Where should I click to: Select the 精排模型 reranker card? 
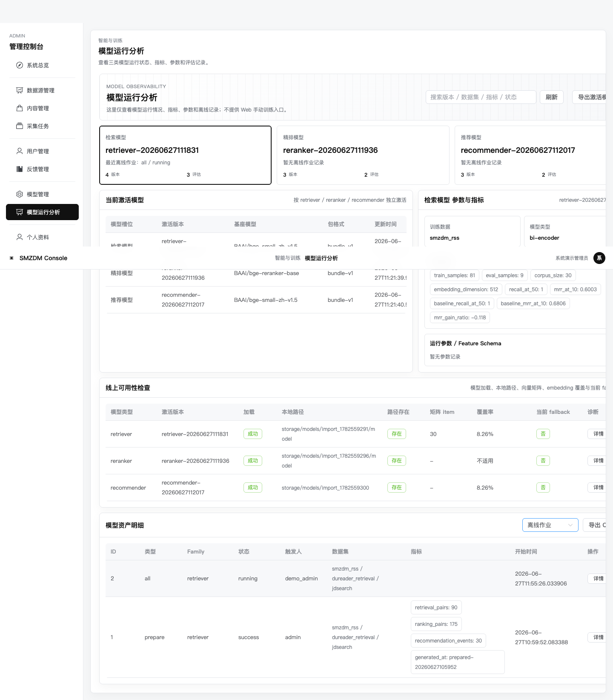point(363,155)
